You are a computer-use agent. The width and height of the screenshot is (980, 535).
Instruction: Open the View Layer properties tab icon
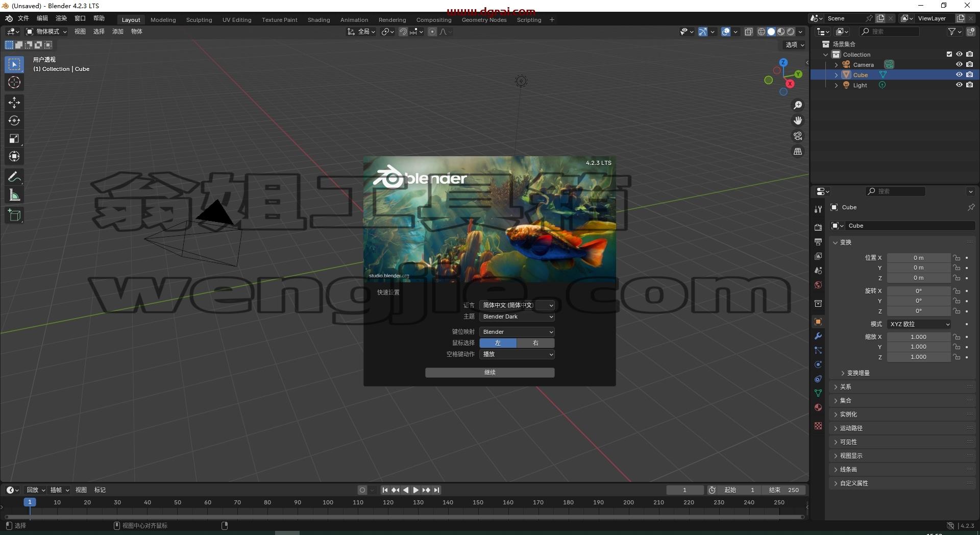point(818,256)
